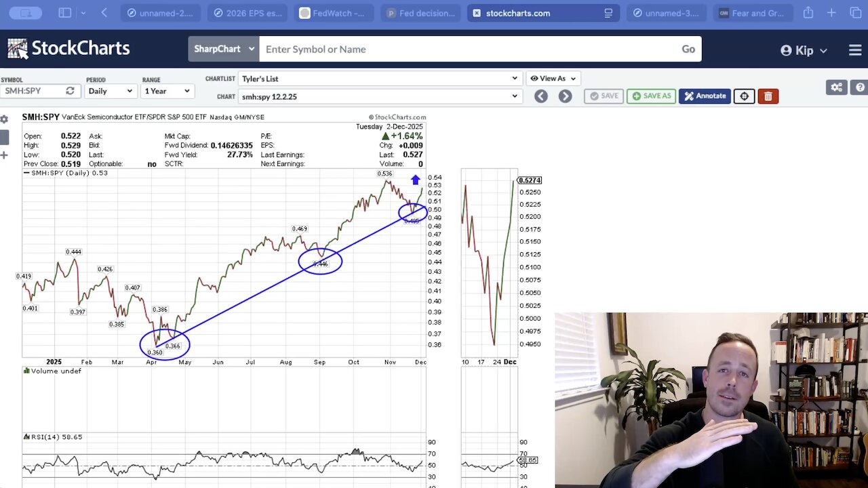The width and height of the screenshot is (868, 488).
Task: Click the 0.5274 last price label
Action: pyautogui.click(x=530, y=180)
